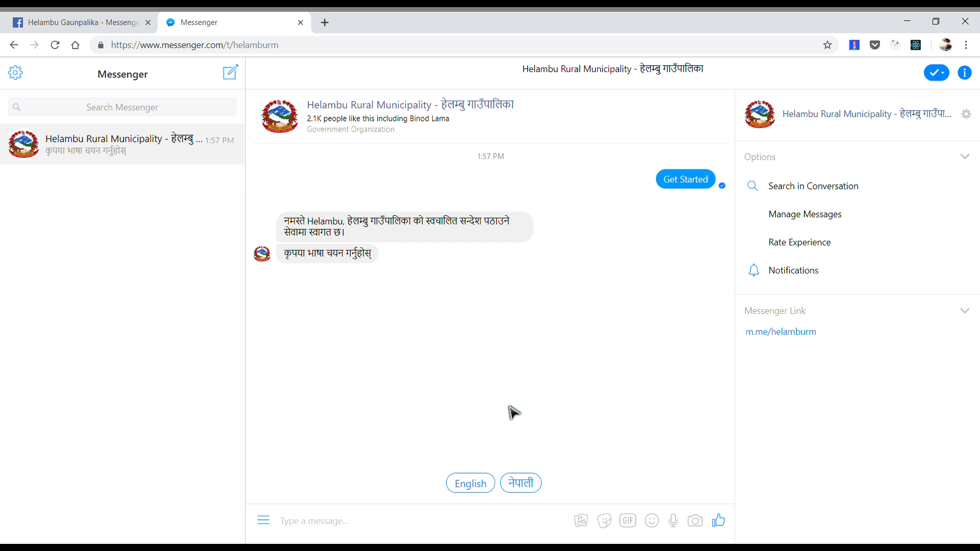Click the bell icon beside Notifications
This screenshot has height=551, width=980.
(754, 270)
